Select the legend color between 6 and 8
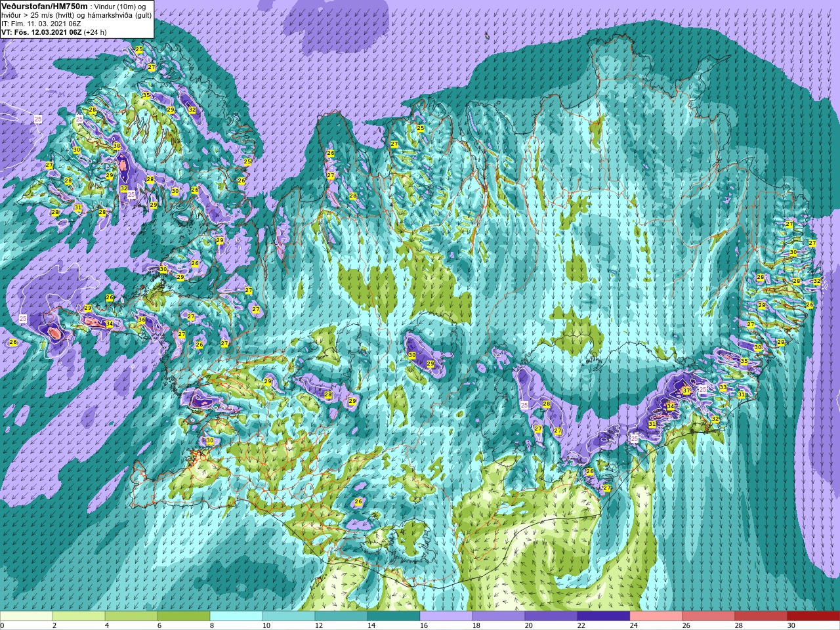 (x=184, y=616)
